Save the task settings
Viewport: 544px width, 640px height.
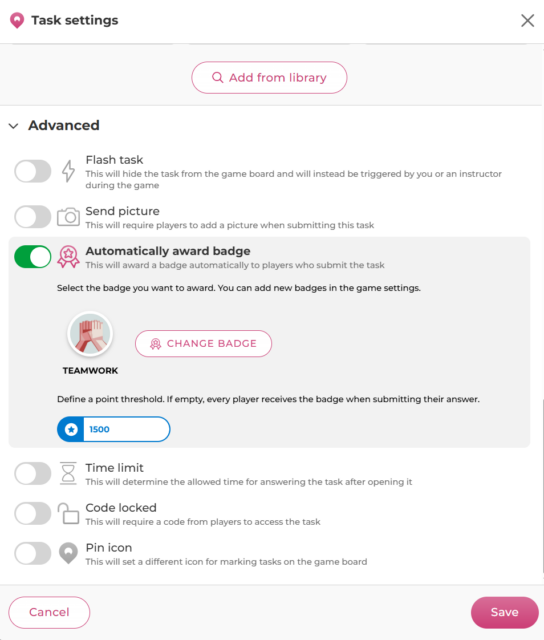(x=504, y=612)
